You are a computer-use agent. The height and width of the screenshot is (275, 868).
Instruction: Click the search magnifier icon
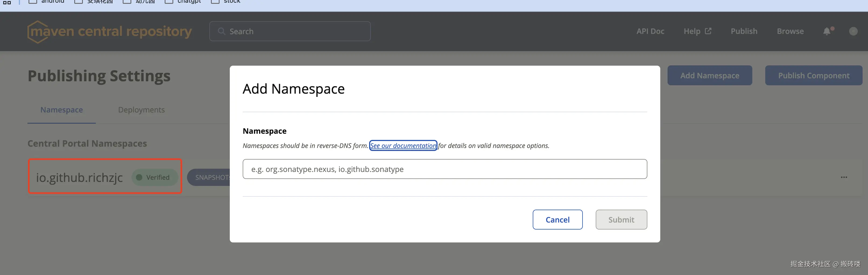(x=221, y=31)
